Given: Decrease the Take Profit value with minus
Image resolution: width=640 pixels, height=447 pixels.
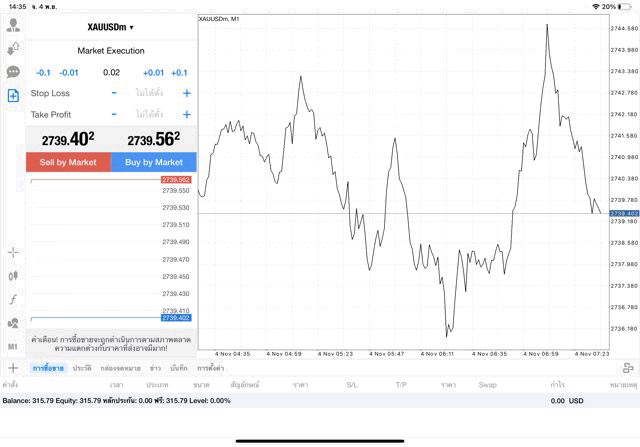Looking at the screenshot, I should [114, 114].
